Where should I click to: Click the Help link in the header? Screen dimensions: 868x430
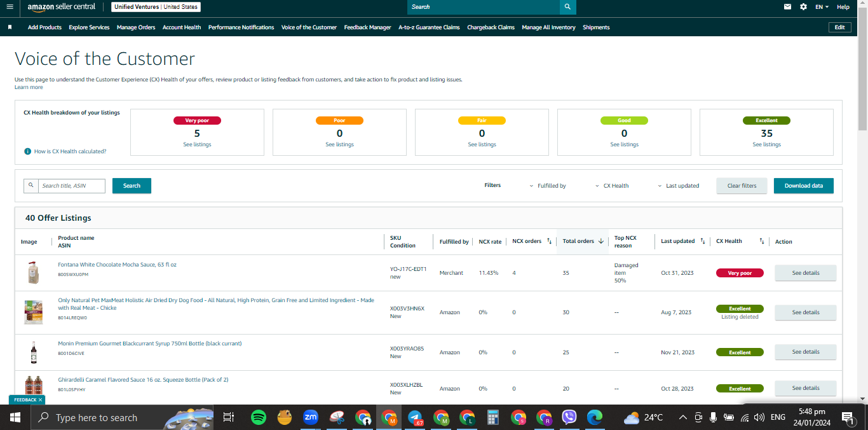click(x=843, y=7)
